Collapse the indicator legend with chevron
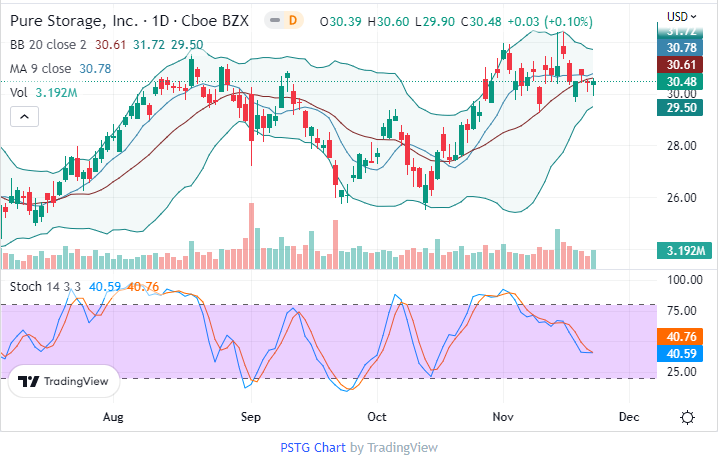Viewport: 721px width, 462px height. [24, 117]
